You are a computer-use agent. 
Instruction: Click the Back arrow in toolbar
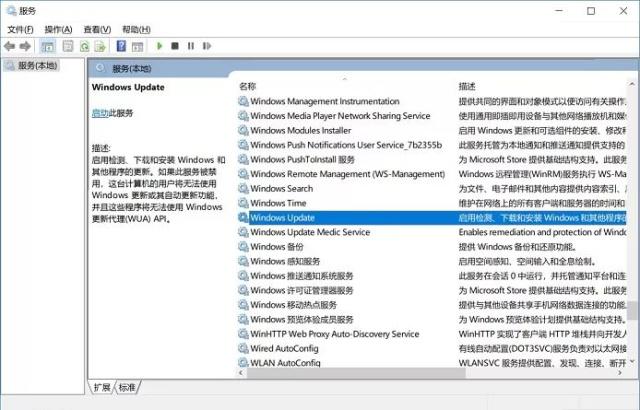(x=10, y=46)
